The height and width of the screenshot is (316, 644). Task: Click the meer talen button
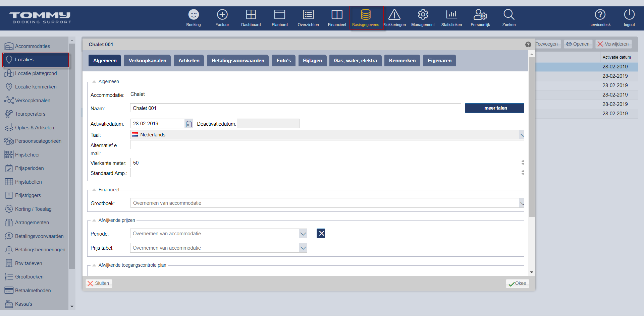tap(494, 108)
